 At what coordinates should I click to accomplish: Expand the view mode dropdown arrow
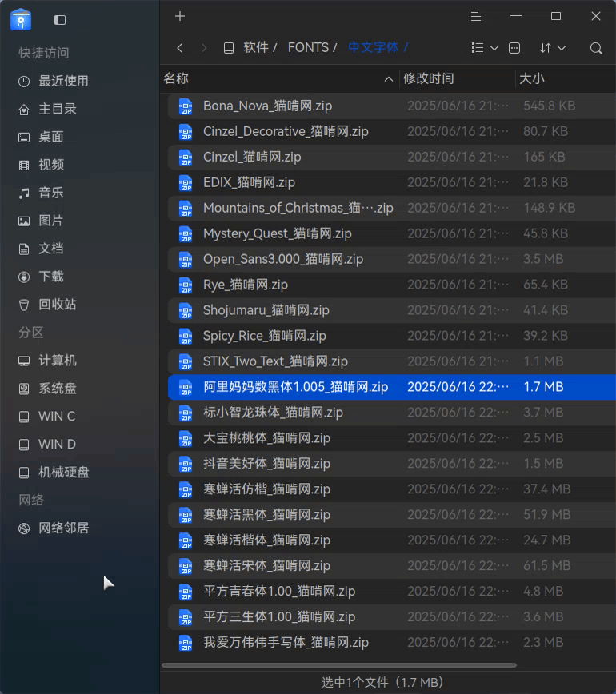click(494, 48)
